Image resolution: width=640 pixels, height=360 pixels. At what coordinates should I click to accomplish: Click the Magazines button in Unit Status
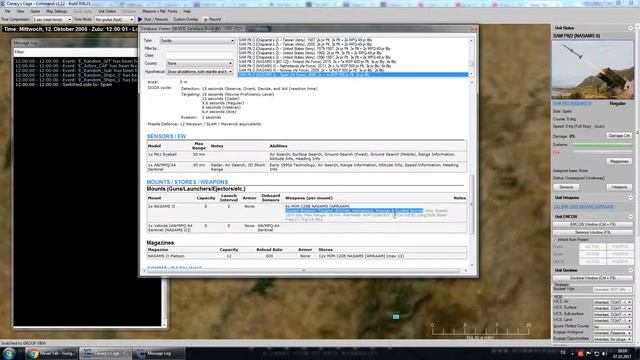point(619,161)
